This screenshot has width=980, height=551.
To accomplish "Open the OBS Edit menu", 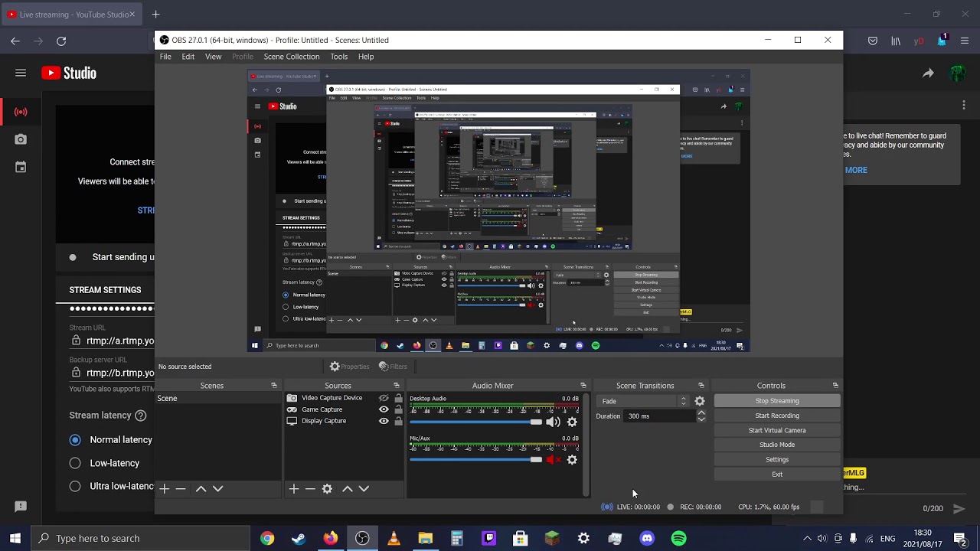I will click(x=188, y=57).
